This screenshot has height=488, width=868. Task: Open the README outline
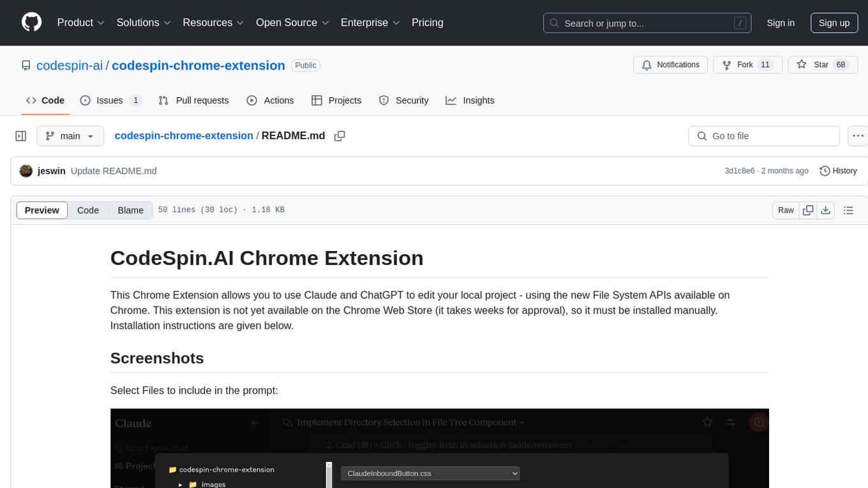click(x=848, y=210)
